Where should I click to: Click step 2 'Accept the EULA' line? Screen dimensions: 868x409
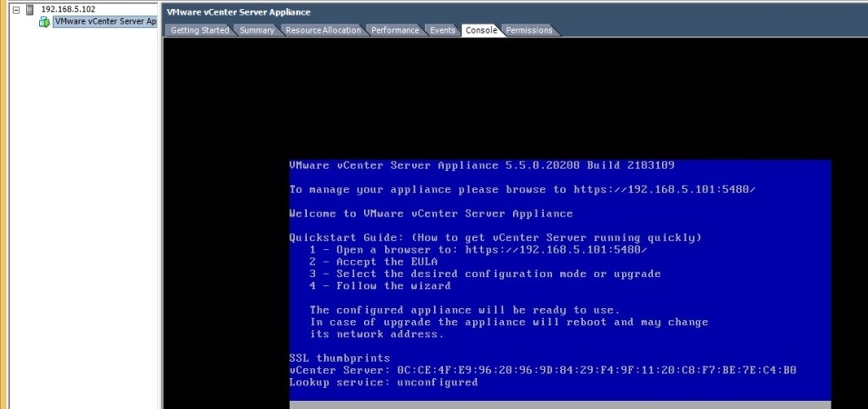coord(373,262)
